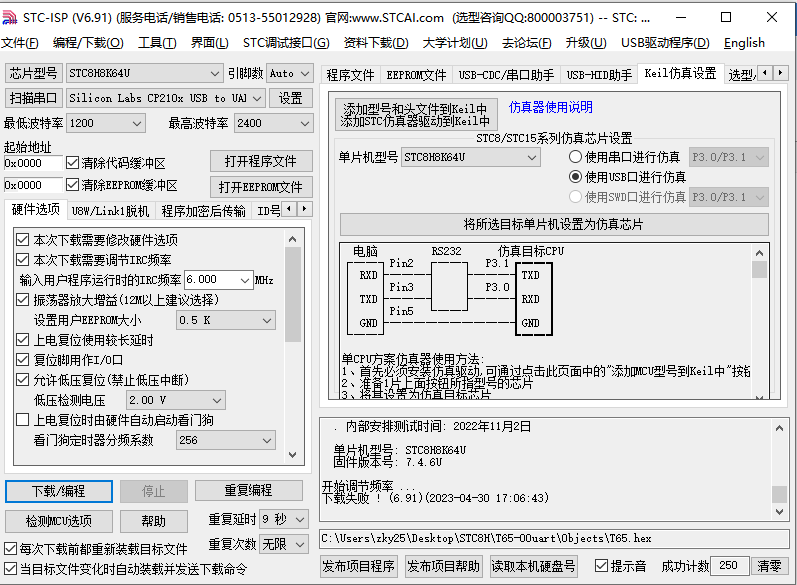
Task: Click 扫描串口 button
Action: pyautogui.click(x=34, y=98)
